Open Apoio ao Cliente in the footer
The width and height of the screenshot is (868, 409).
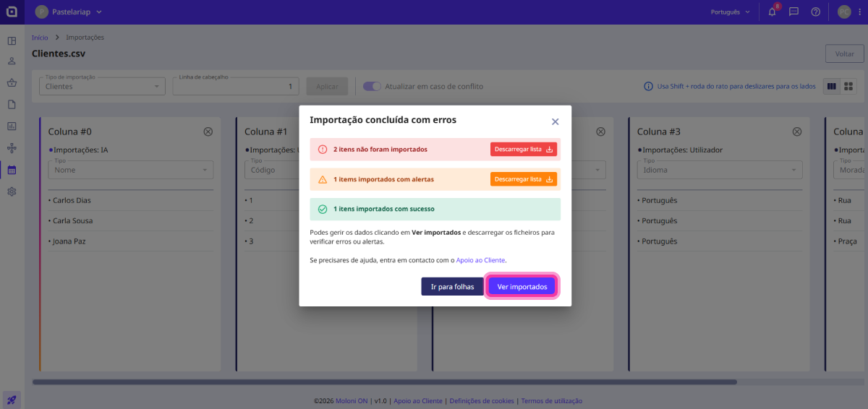pos(418,401)
